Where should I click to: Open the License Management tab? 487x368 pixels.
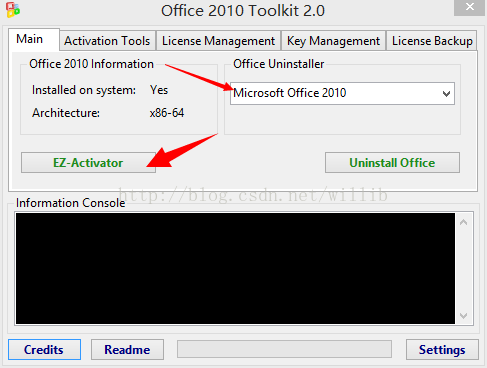coord(218,41)
